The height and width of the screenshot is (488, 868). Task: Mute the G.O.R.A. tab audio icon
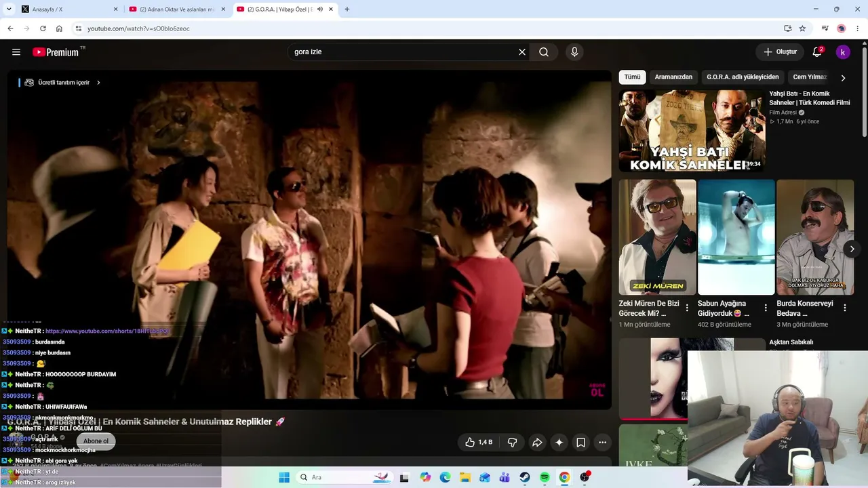tap(320, 9)
